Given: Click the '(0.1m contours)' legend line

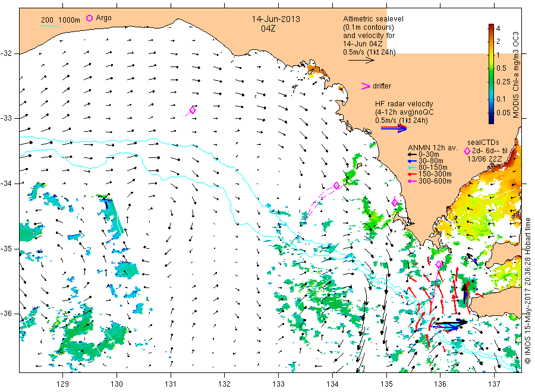Looking at the screenshot, I should coord(369,27).
